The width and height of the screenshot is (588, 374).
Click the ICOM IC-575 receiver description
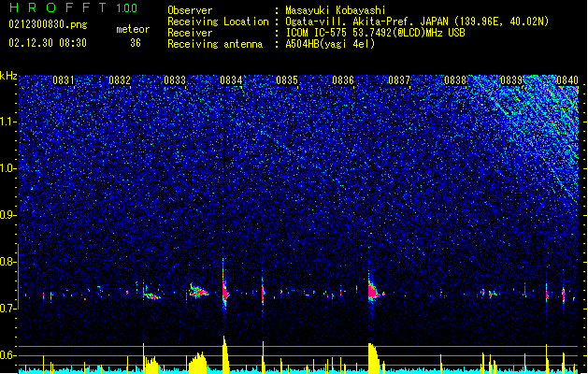click(375, 33)
